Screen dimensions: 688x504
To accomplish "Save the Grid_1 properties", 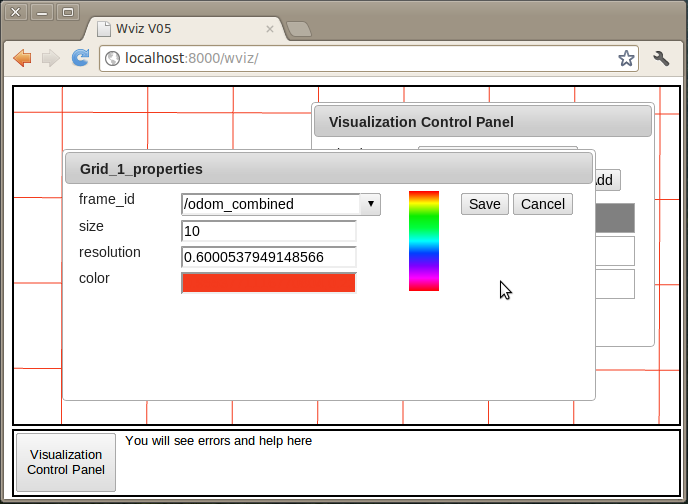I will click(x=485, y=204).
